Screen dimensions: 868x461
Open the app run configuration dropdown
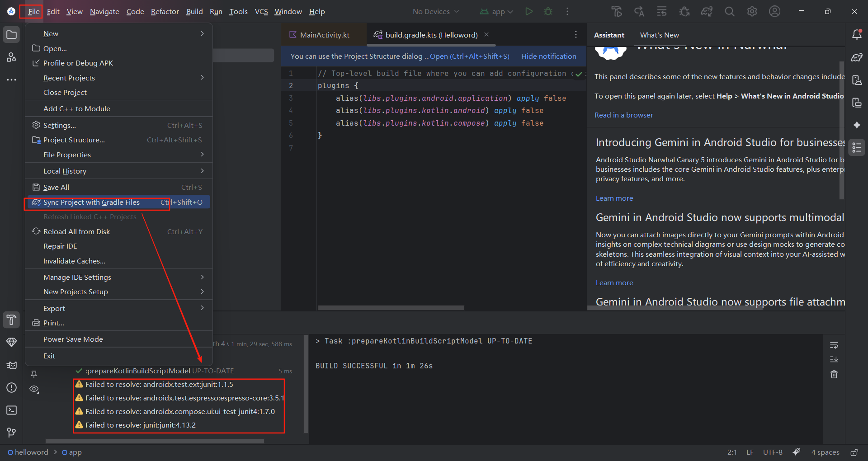click(x=496, y=11)
